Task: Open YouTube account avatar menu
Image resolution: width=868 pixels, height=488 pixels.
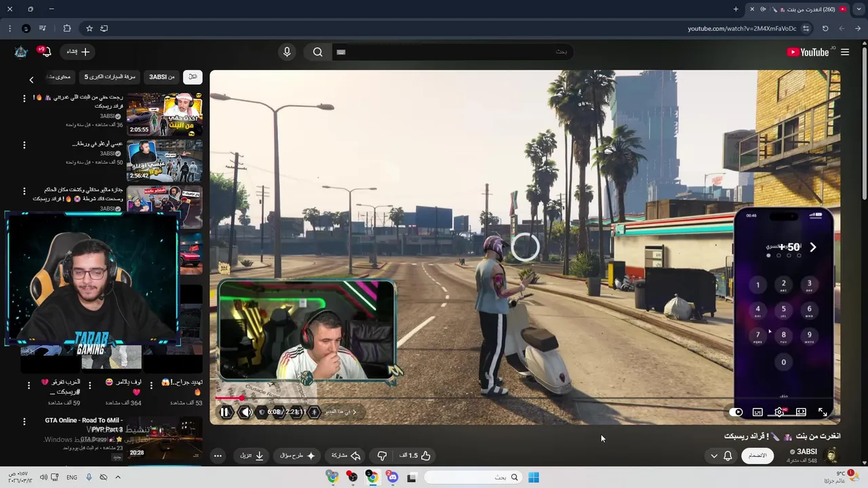Action: pyautogui.click(x=21, y=52)
